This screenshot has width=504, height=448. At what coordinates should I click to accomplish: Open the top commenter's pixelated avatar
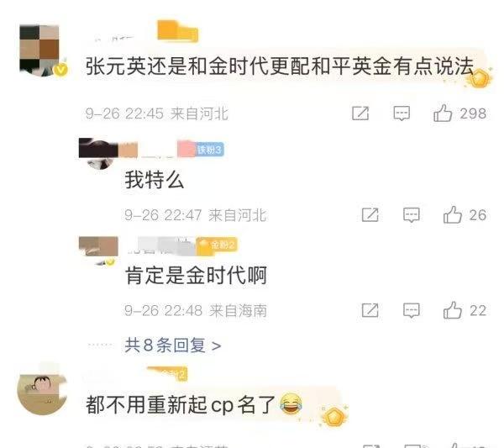coord(41,50)
